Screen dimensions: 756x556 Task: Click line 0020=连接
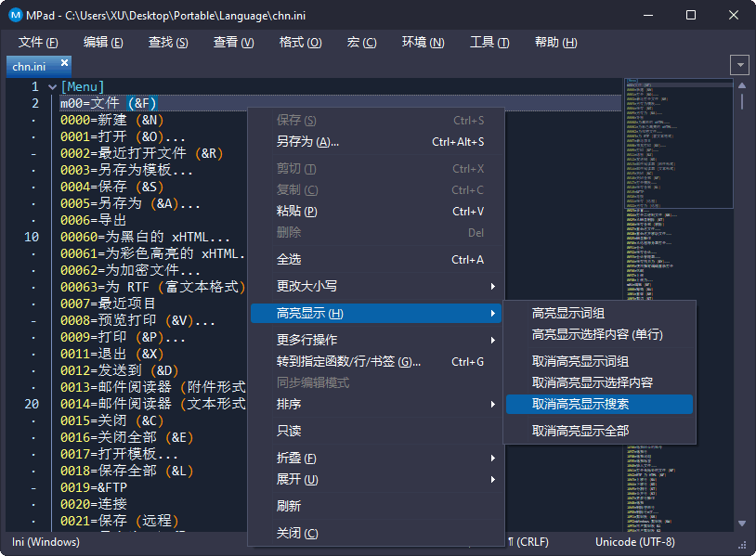pos(94,504)
